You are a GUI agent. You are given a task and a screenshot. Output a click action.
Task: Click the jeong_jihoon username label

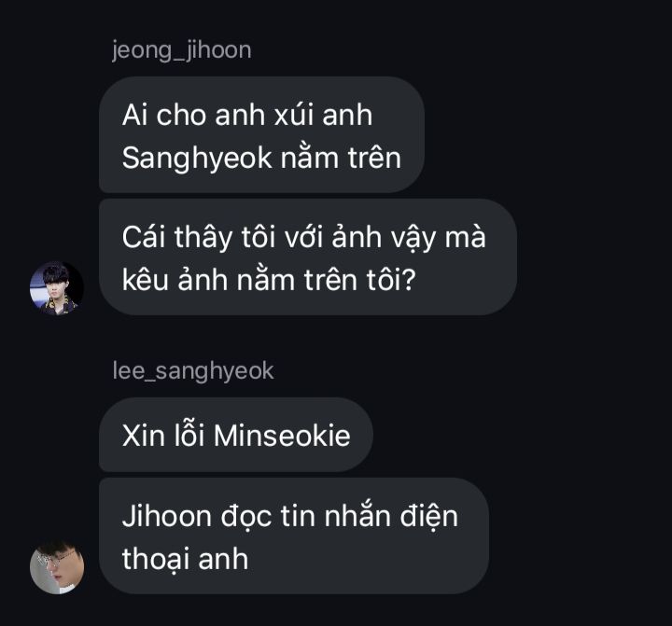pos(182,50)
